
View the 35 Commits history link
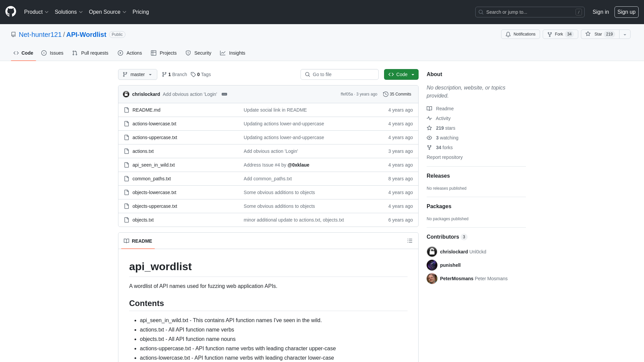397,94
